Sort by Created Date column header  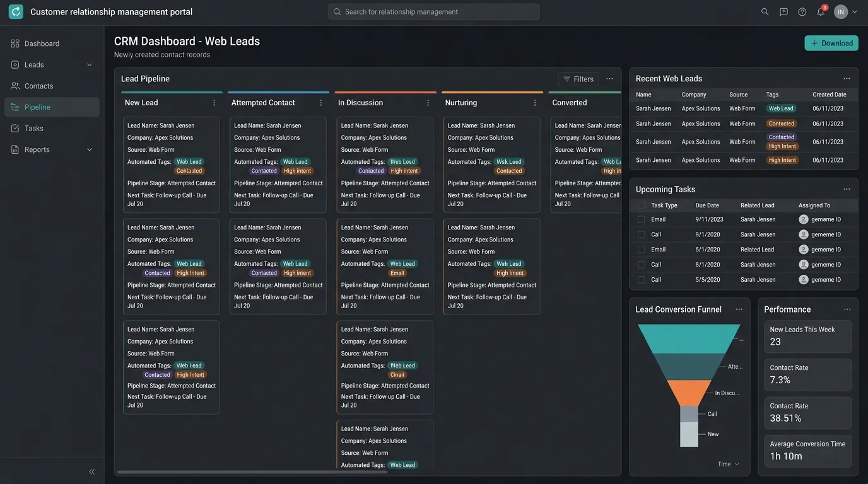830,95
